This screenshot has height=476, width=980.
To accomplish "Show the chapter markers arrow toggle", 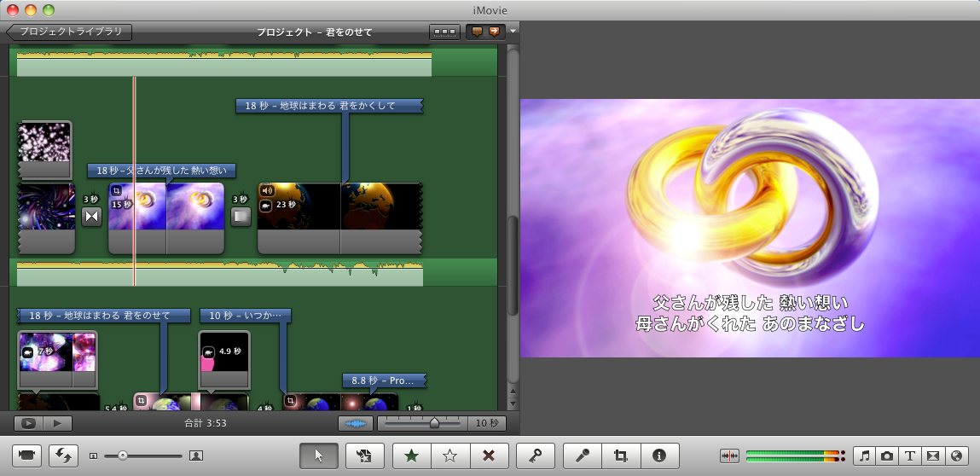I will (x=495, y=32).
